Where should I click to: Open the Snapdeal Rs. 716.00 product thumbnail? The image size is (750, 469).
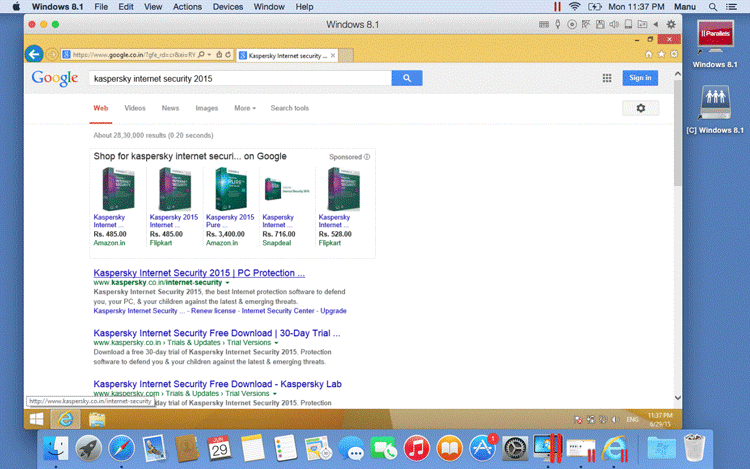(x=287, y=189)
